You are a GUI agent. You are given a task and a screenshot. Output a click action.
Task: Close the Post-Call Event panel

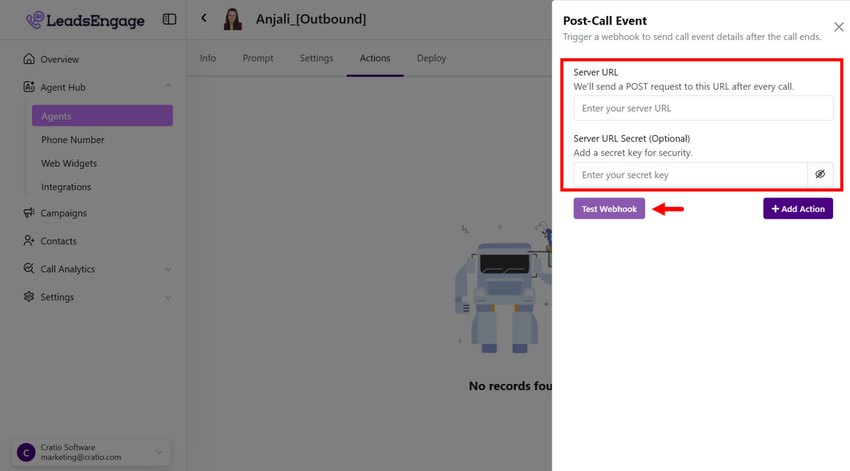pyautogui.click(x=838, y=27)
